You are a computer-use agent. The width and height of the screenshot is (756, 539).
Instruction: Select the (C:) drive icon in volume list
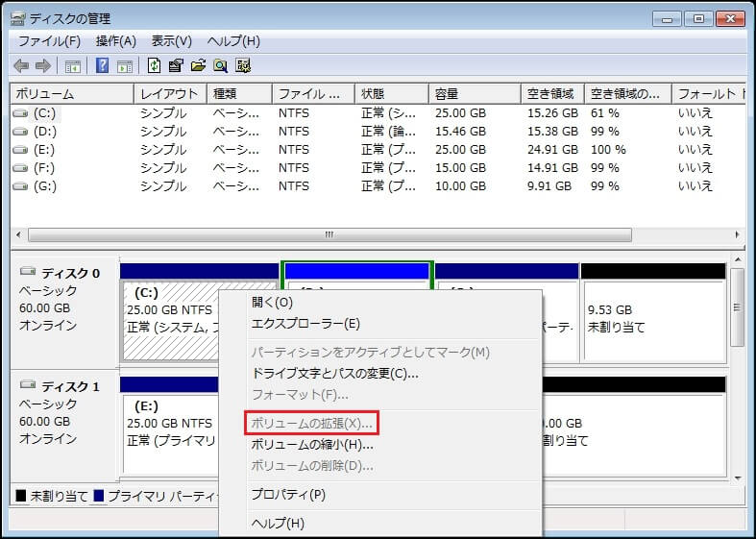pyautogui.click(x=20, y=113)
